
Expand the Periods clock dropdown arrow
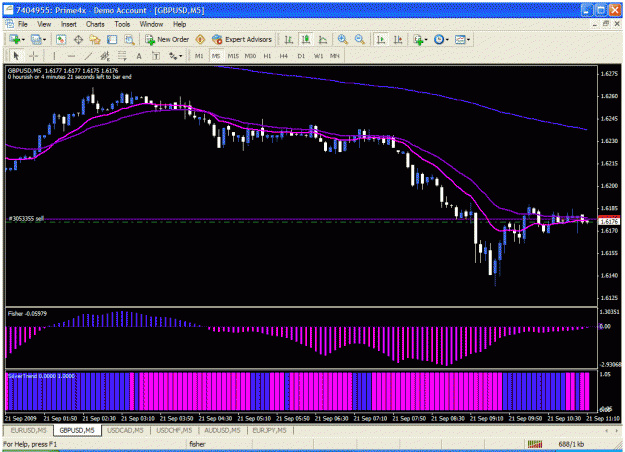tap(447, 39)
